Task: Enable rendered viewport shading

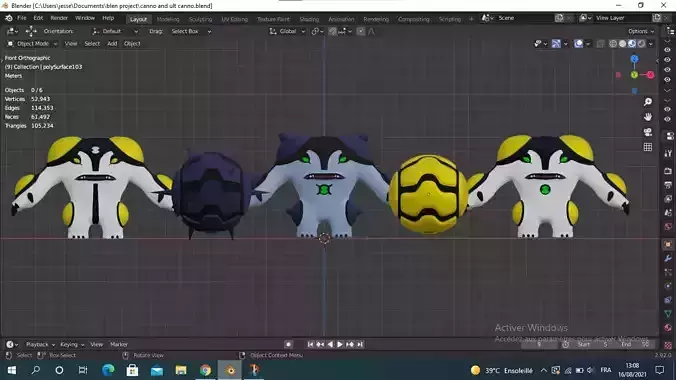Action: point(642,44)
